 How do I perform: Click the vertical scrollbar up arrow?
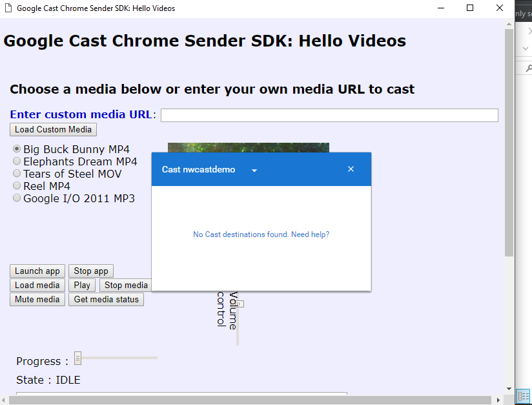(x=509, y=24)
